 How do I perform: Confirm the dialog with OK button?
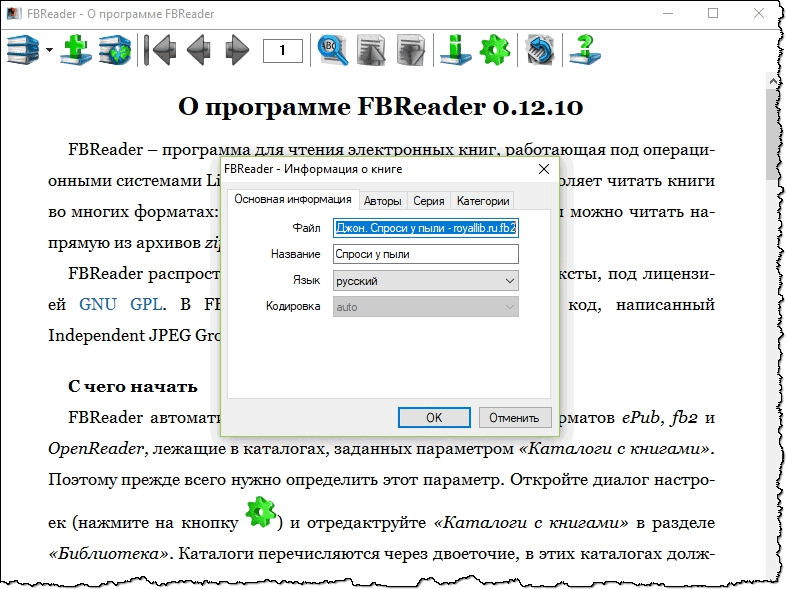click(434, 418)
